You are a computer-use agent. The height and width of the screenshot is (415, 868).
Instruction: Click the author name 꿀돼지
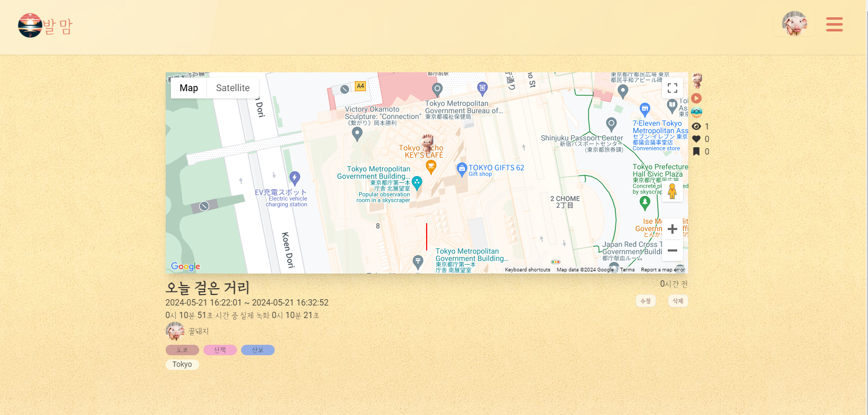point(199,331)
